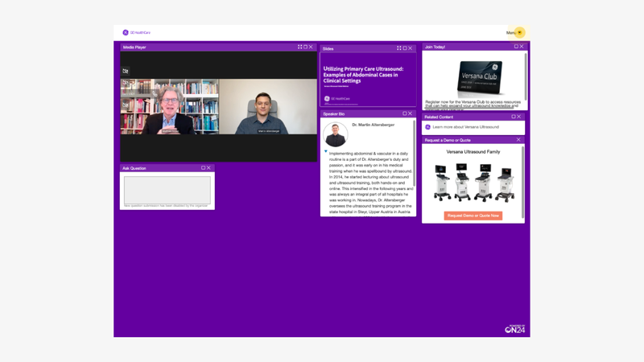The height and width of the screenshot is (362, 644).
Task: Close the Request a Demo or Quote panel
Action: (x=518, y=139)
